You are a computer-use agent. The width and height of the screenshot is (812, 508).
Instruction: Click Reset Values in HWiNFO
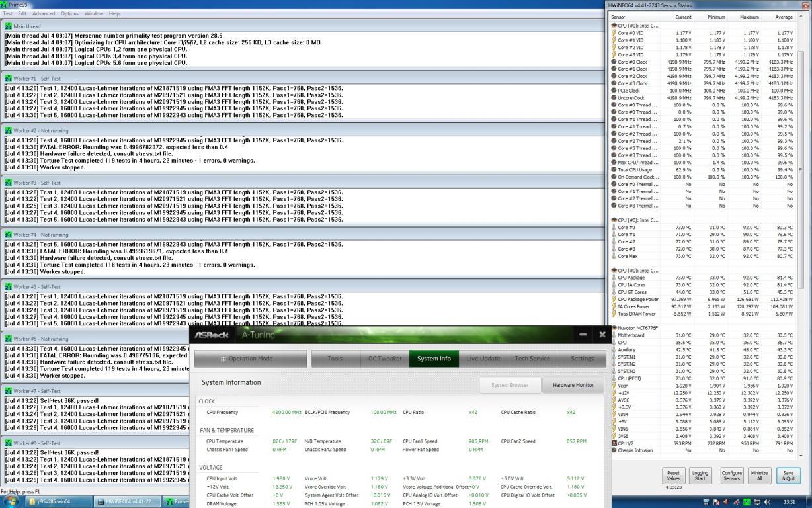(x=674, y=476)
